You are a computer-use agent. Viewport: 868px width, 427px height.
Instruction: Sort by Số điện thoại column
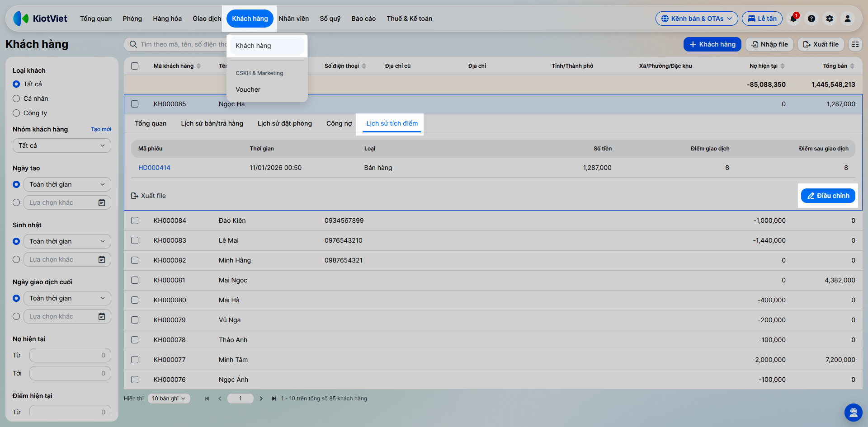point(364,66)
